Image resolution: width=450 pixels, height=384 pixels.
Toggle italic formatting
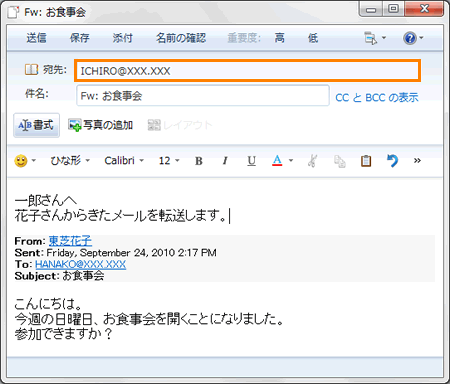[225, 161]
